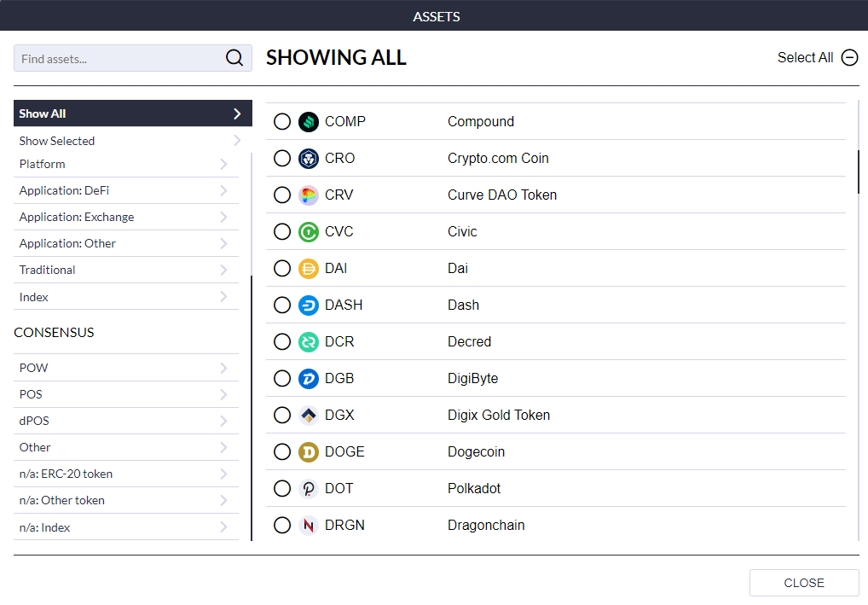This screenshot has height=605, width=868.
Task: Select the DOT radio button
Action: 282,489
